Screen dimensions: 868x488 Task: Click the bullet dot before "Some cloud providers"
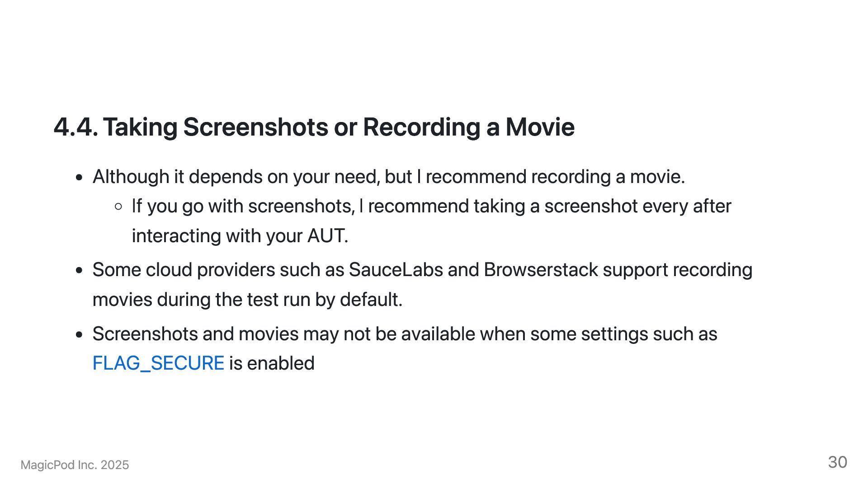pos(80,271)
